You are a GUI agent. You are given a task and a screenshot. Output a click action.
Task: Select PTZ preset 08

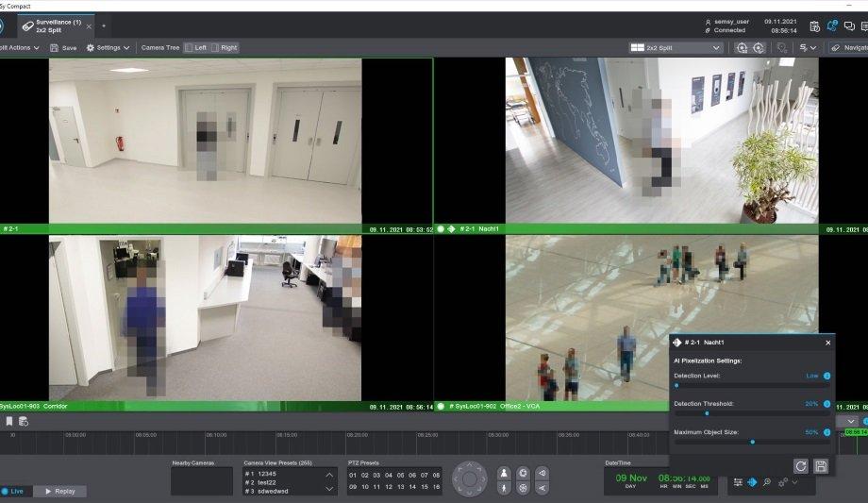click(x=436, y=476)
